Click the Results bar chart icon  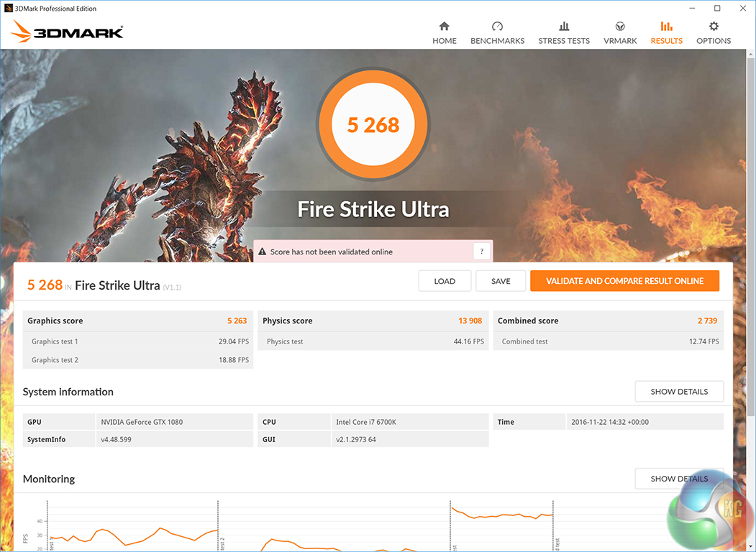tap(666, 26)
